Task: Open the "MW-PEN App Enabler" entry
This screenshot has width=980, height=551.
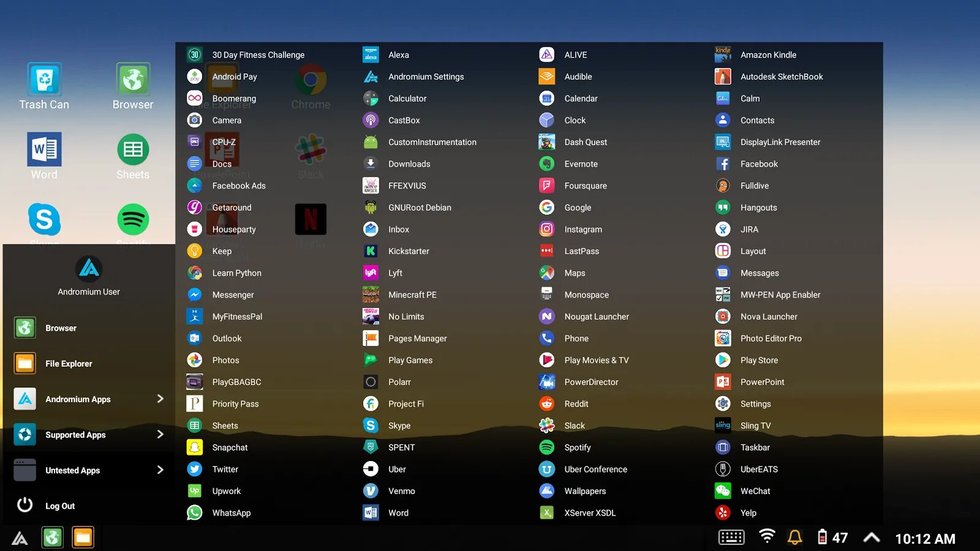Action: [768, 294]
